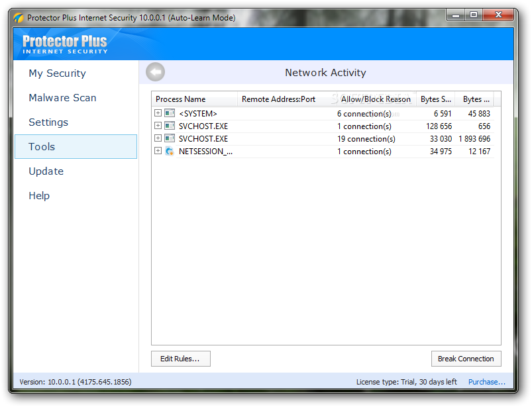Sort by Allow/Block Reason column header
Image resolution: width=532 pixels, height=407 pixels.
[376, 99]
